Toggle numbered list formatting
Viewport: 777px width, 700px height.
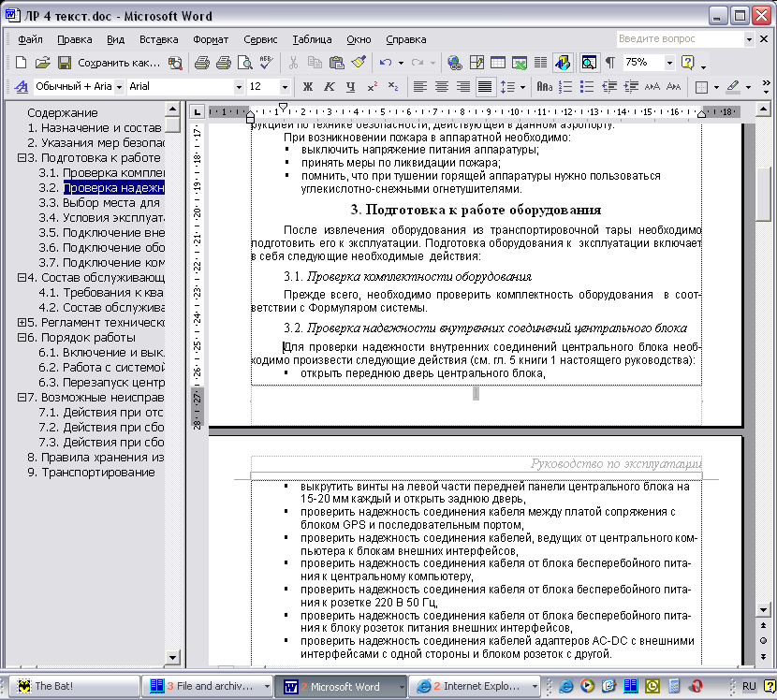565,87
